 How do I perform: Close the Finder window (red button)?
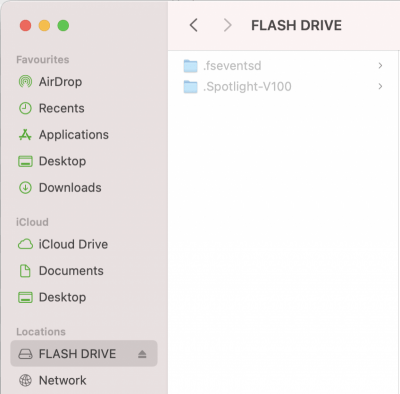(x=25, y=25)
